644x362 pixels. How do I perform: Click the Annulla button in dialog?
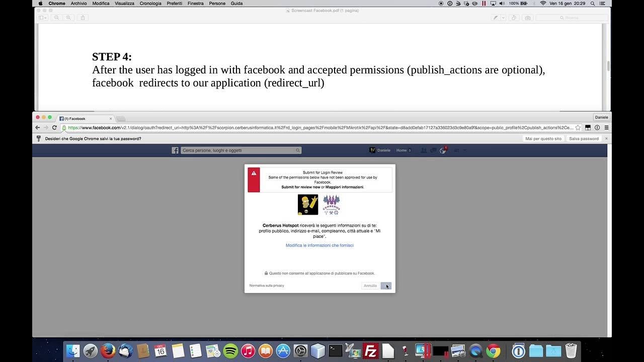pyautogui.click(x=370, y=286)
